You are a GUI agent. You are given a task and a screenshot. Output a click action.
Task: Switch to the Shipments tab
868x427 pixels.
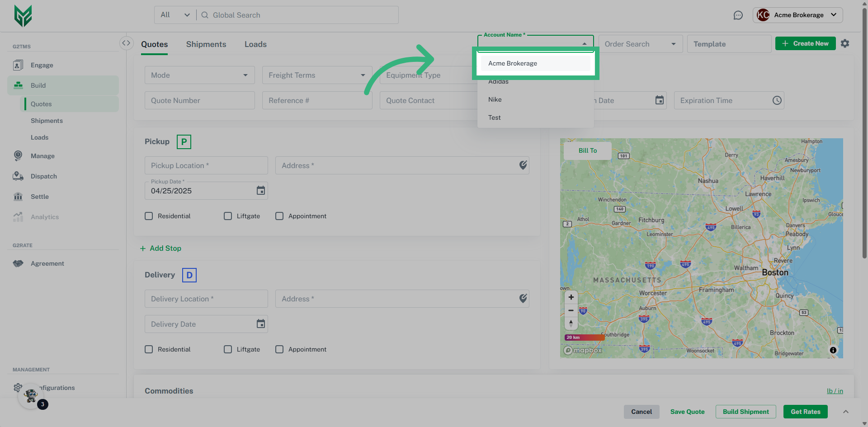[206, 44]
